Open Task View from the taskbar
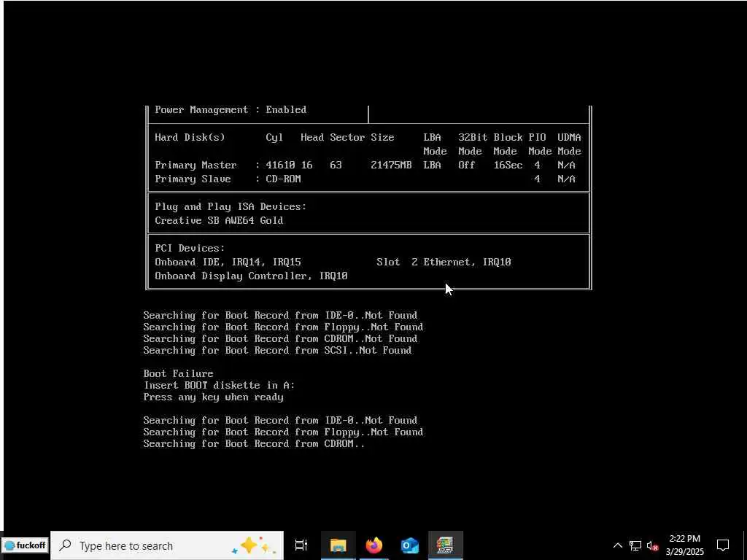The image size is (747, 560). click(x=301, y=545)
